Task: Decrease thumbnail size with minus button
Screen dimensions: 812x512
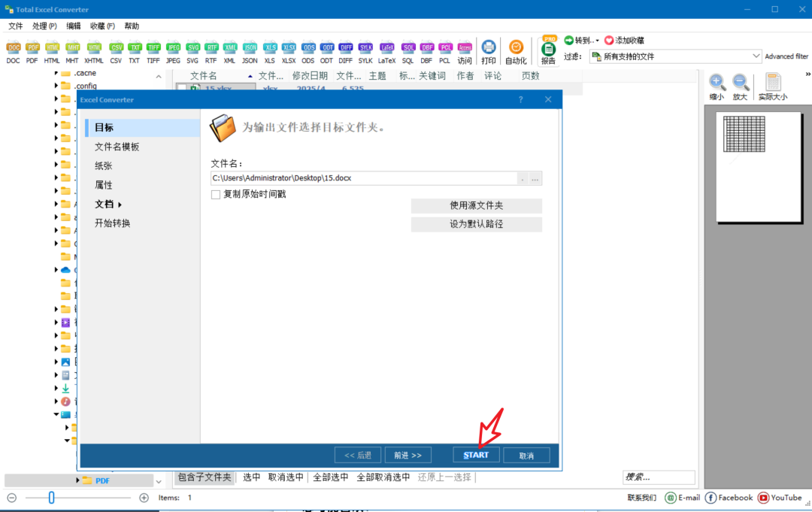Action: (12, 498)
